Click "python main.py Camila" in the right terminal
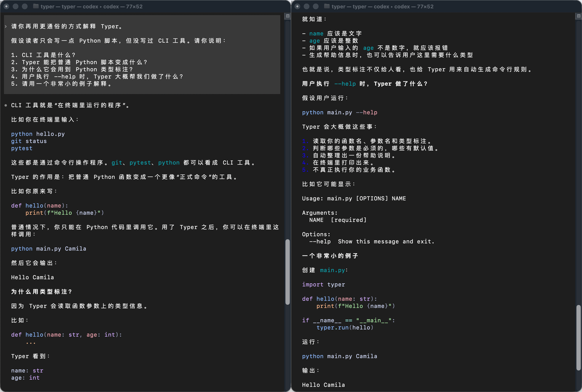The width and height of the screenshot is (582, 392). coord(340,356)
